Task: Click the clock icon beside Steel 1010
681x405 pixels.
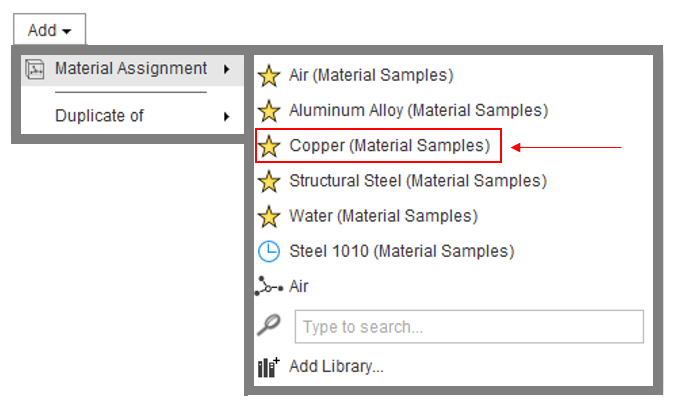Action: 269,251
